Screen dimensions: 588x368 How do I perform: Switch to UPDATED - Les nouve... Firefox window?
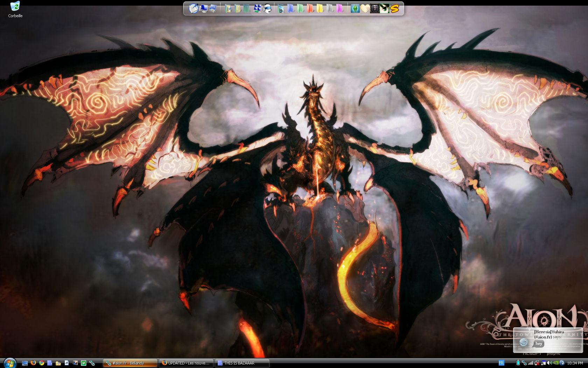tap(186, 363)
